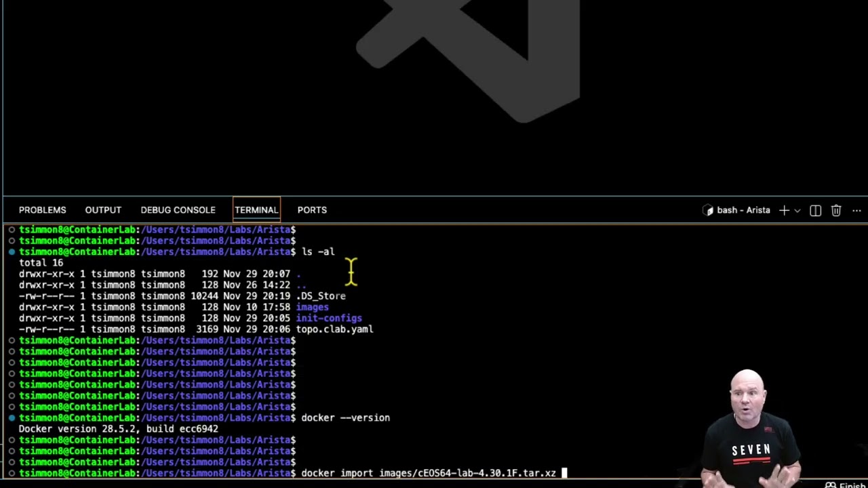Click the 'docker import images/cEOS64-lab-4.30.1F.tar.xz' command
Viewport: 868px width, 488px height.
pyautogui.click(x=429, y=473)
